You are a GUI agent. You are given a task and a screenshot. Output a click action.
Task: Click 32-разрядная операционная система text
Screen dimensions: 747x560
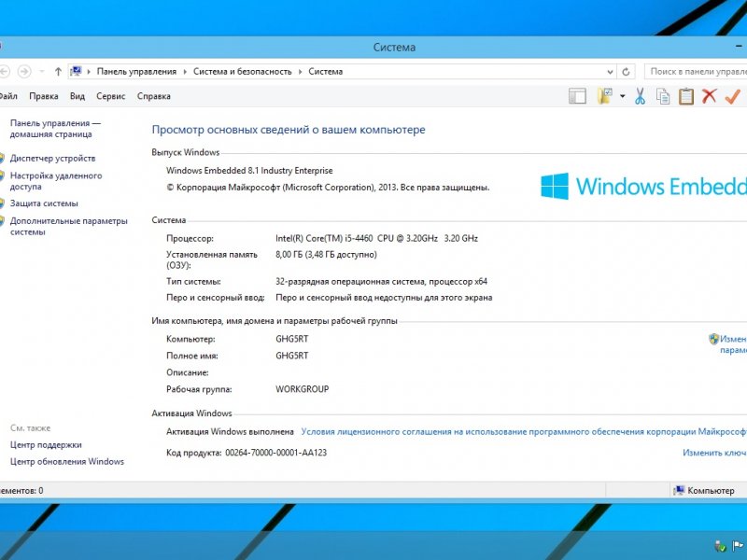point(381,282)
